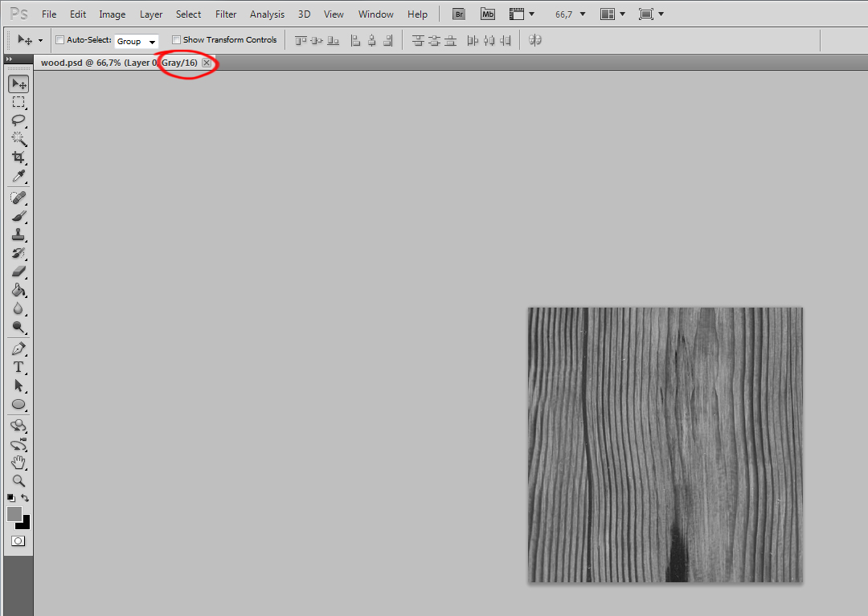This screenshot has width=868, height=616.
Task: Select the Pen tool
Action: [18, 349]
